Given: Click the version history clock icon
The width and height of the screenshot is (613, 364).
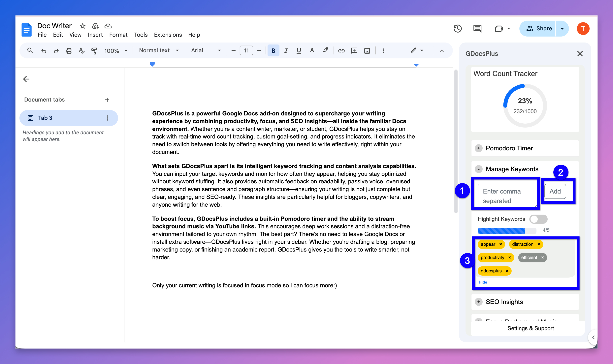Looking at the screenshot, I should click(x=458, y=29).
